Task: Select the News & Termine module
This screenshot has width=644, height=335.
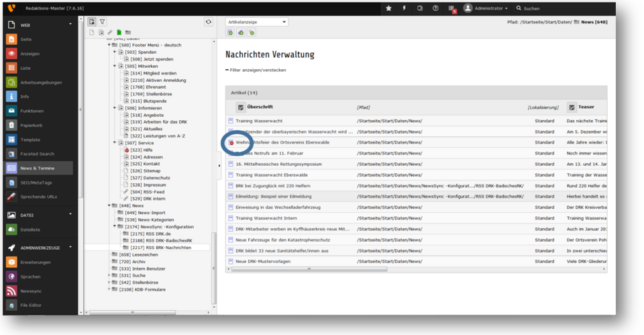Action: (37, 168)
